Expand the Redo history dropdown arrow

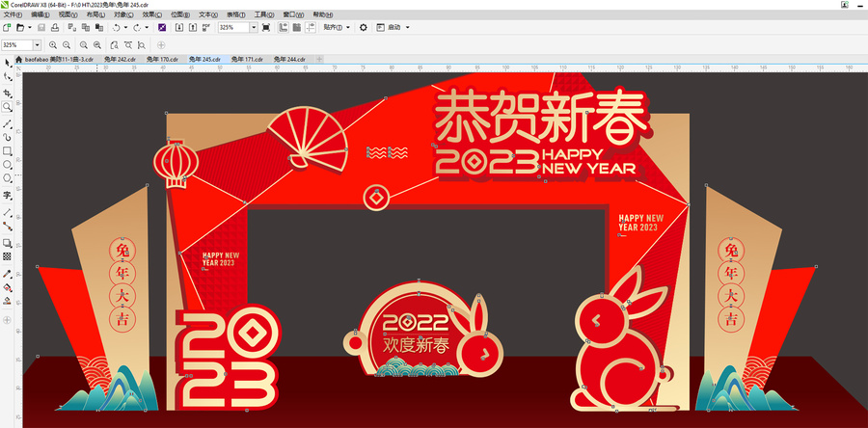coord(147,27)
